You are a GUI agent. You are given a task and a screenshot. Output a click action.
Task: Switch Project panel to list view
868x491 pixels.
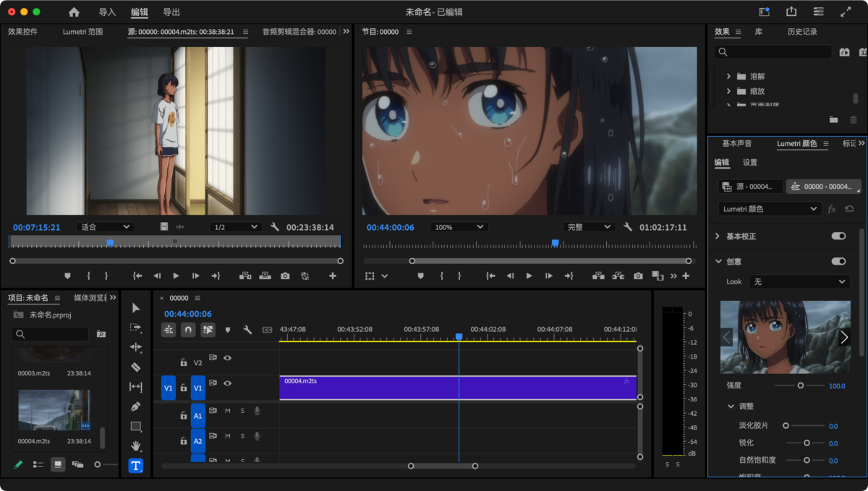click(x=38, y=464)
